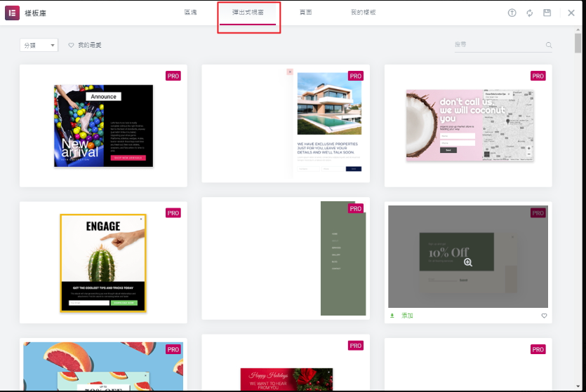
Task: Click the 添加 insert link
Action: (407, 316)
